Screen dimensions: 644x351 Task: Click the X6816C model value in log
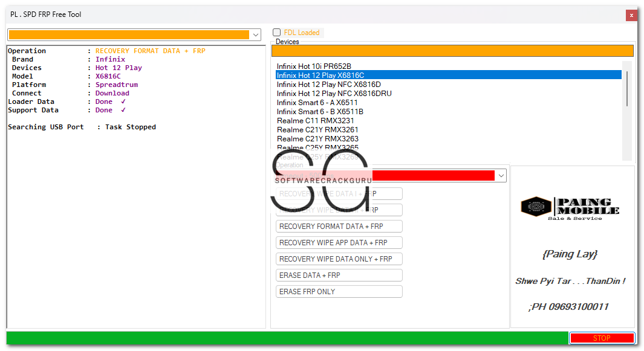pyautogui.click(x=108, y=76)
